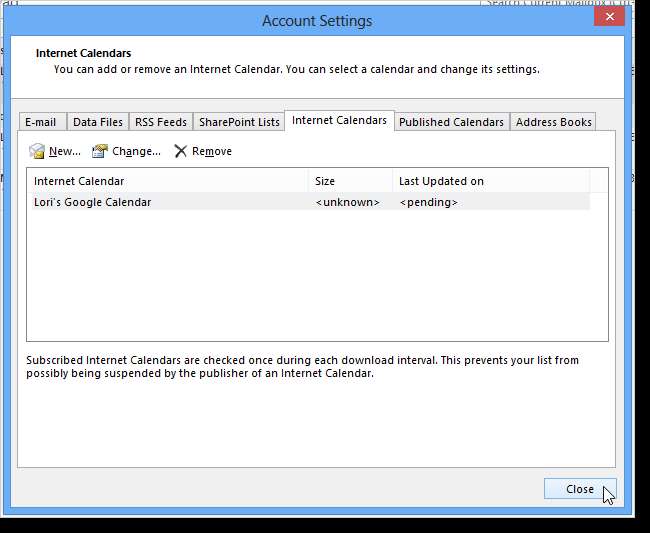Close the Account Settings window with X
650x533 pixels.
point(608,17)
